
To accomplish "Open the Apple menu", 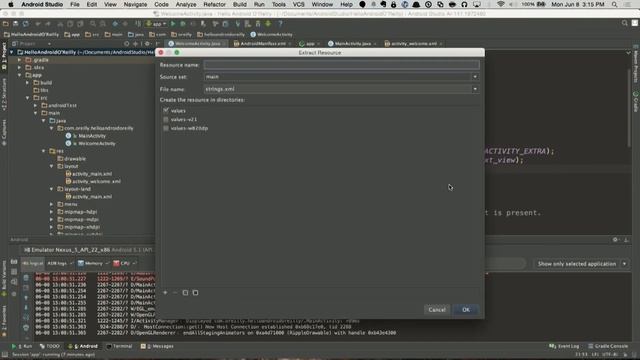I will tap(11, 4).
